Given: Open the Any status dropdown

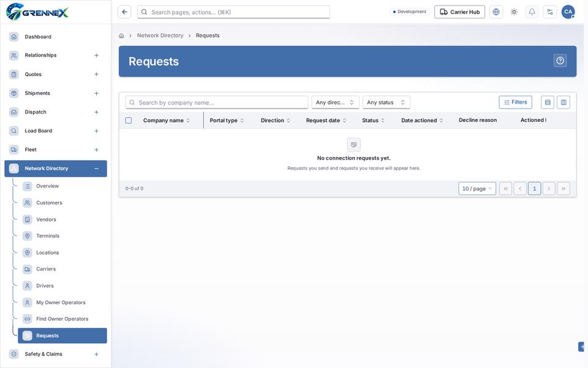Looking at the screenshot, I should (386, 102).
